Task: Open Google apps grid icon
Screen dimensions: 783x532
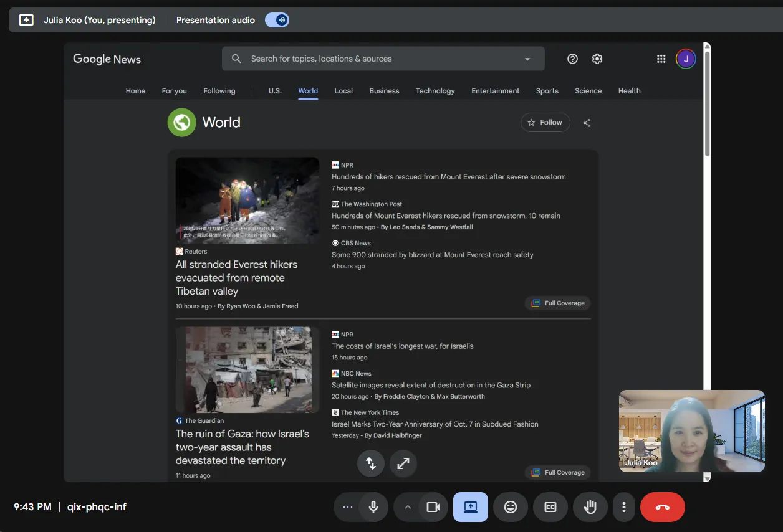Action: click(x=661, y=59)
